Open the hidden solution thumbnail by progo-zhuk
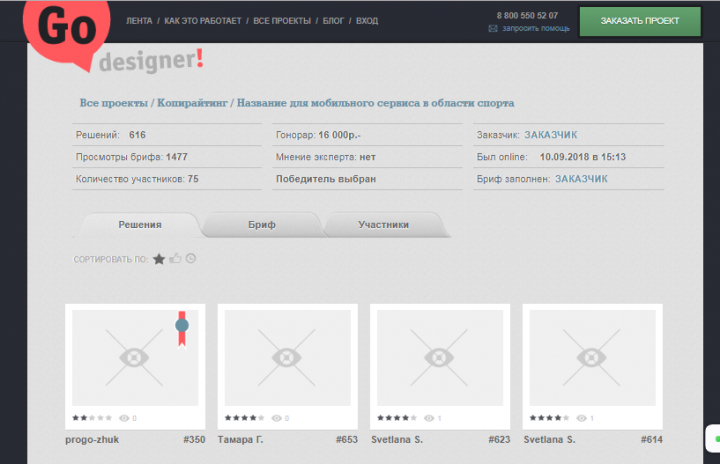The width and height of the screenshot is (720, 464). [135, 357]
